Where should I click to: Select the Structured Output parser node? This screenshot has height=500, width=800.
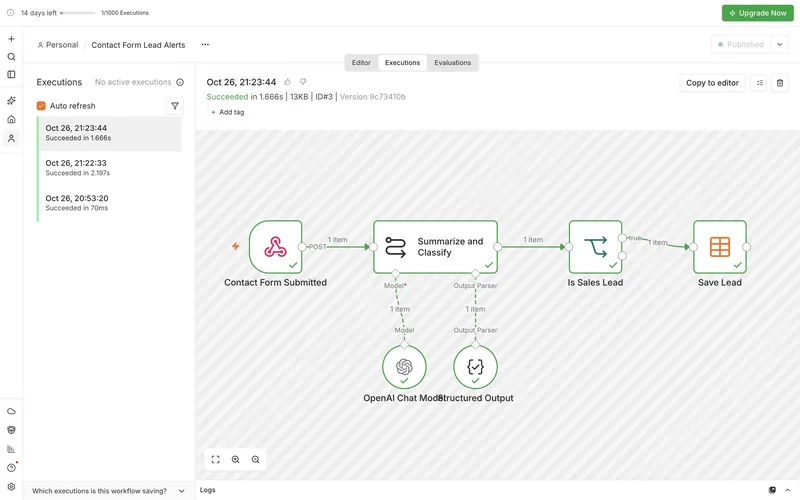476,367
